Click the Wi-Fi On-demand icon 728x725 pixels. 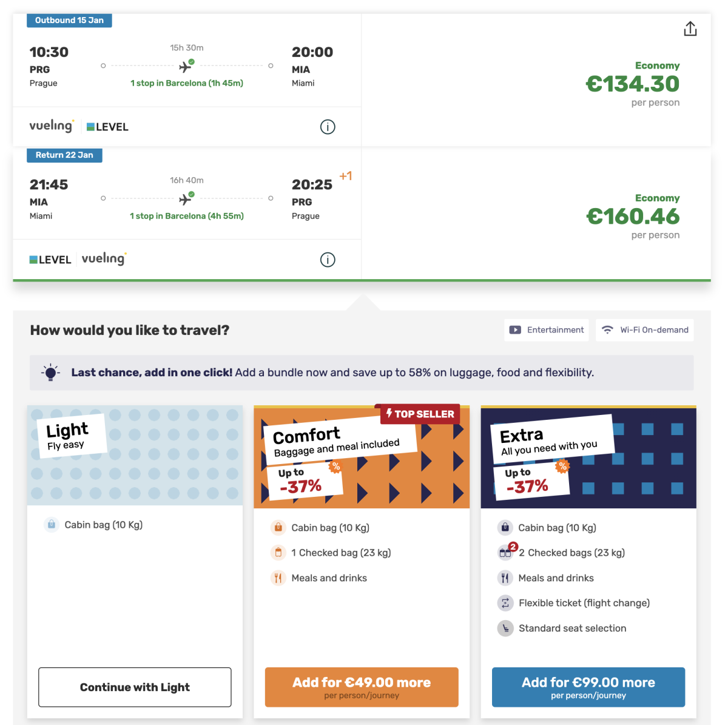(607, 330)
